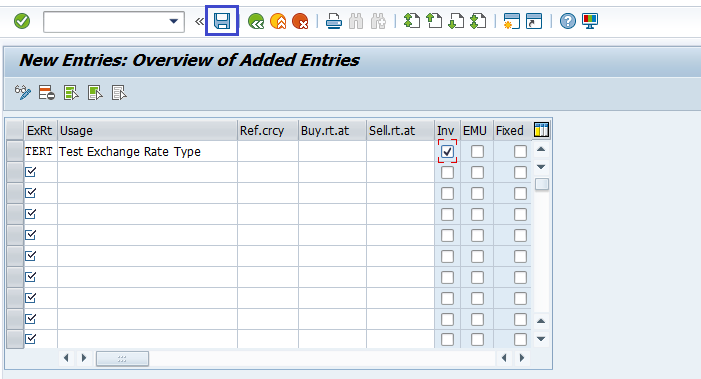The width and height of the screenshot is (701, 379).
Task: Click the Usage column header
Action: (x=147, y=131)
